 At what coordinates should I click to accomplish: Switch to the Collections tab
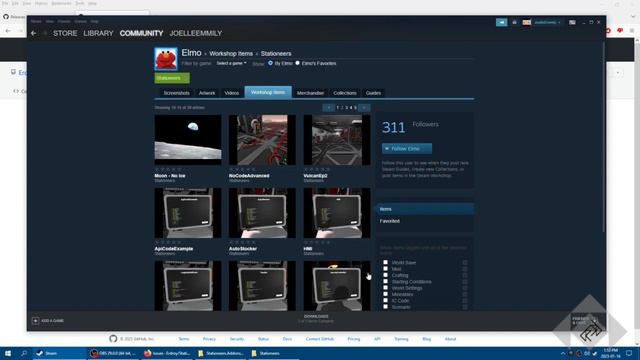[x=344, y=93]
